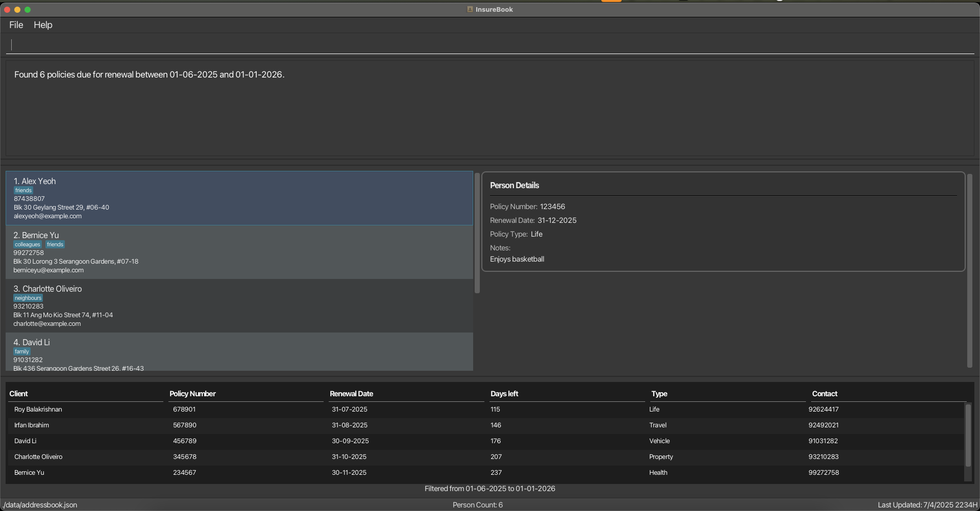Click policy number 234567 cell
The width and height of the screenshot is (980, 511).
tap(185, 473)
